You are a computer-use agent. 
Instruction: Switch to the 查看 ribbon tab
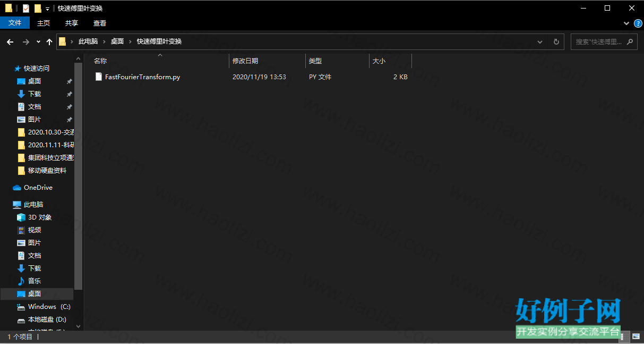100,23
